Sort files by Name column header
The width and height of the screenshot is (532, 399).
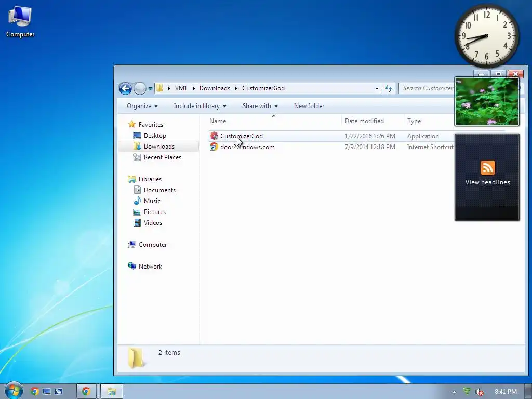pyautogui.click(x=218, y=121)
